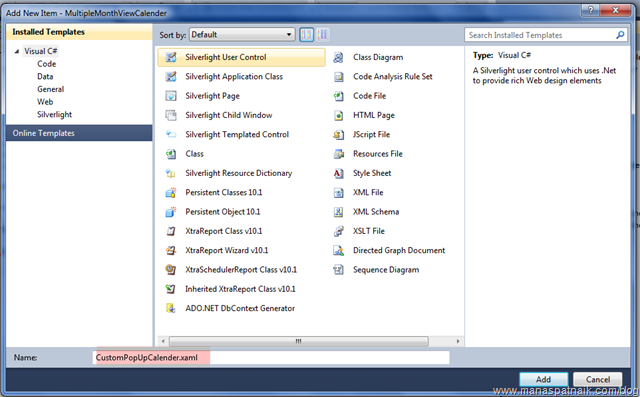The image size is (640, 397).
Task: Click the scrollbar right arrow
Action: [x=458, y=341]
